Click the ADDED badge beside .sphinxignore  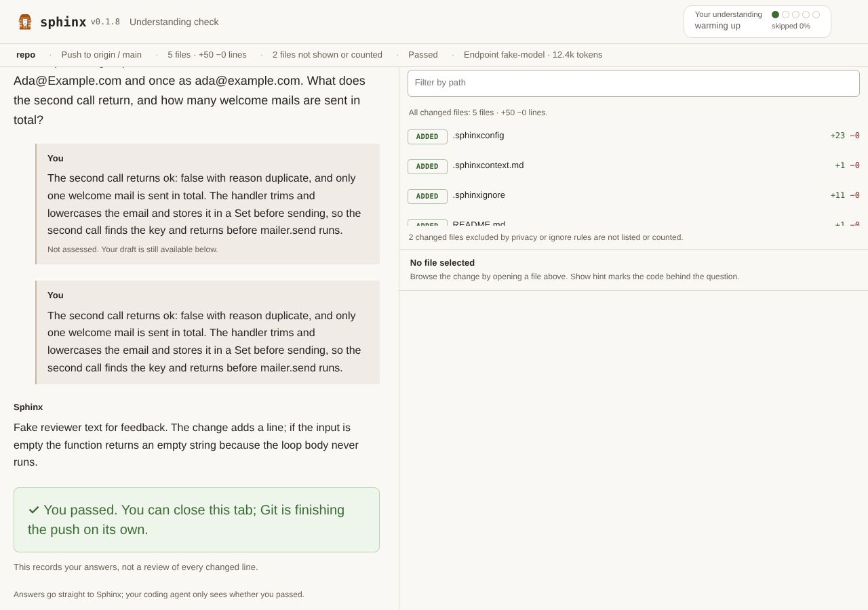tap(427, 197)
